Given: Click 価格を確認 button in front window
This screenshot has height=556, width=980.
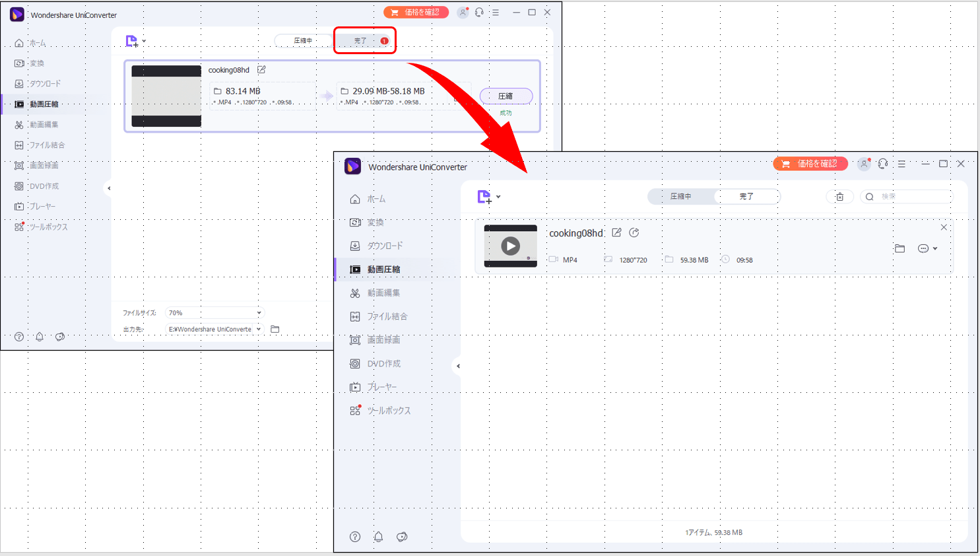Looking at the screenshot, I should pos(810,164).
